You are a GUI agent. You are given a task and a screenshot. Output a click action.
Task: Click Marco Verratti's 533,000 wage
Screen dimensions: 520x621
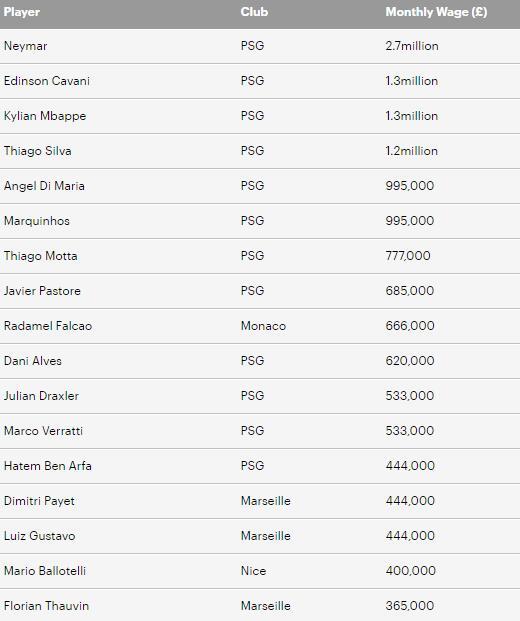(x=410, y=431)
